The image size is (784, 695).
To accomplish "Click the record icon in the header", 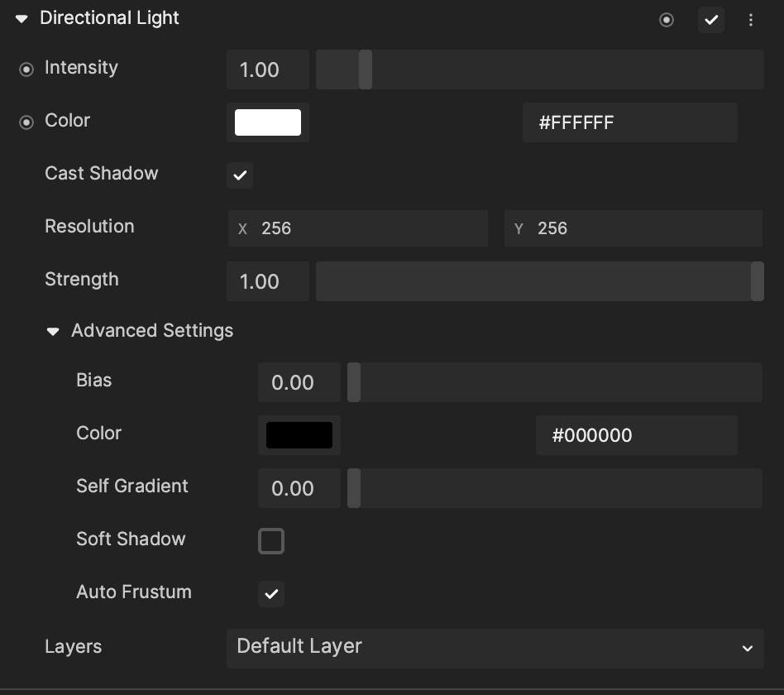I will (667, 20).
